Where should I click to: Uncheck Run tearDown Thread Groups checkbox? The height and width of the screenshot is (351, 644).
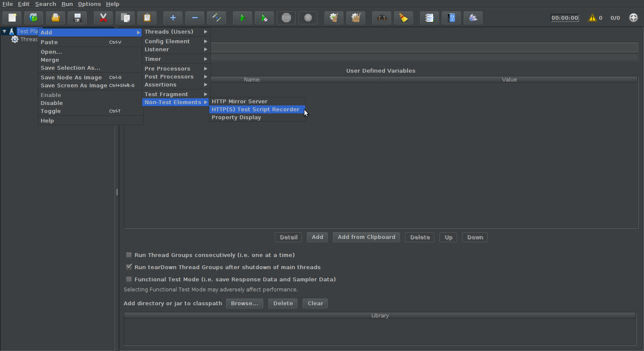[x=129, y=267]
